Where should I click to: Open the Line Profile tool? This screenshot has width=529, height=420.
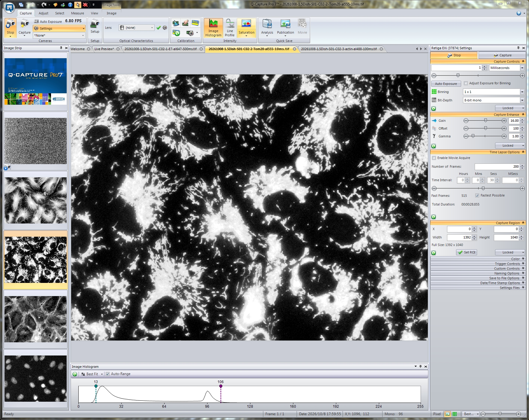pos(230,28)
